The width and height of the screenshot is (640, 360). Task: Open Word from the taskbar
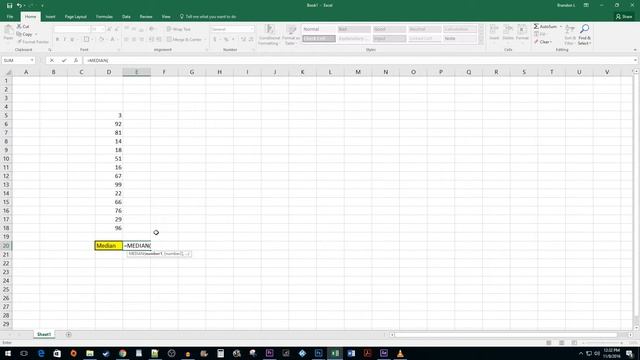tap(351, 353)
